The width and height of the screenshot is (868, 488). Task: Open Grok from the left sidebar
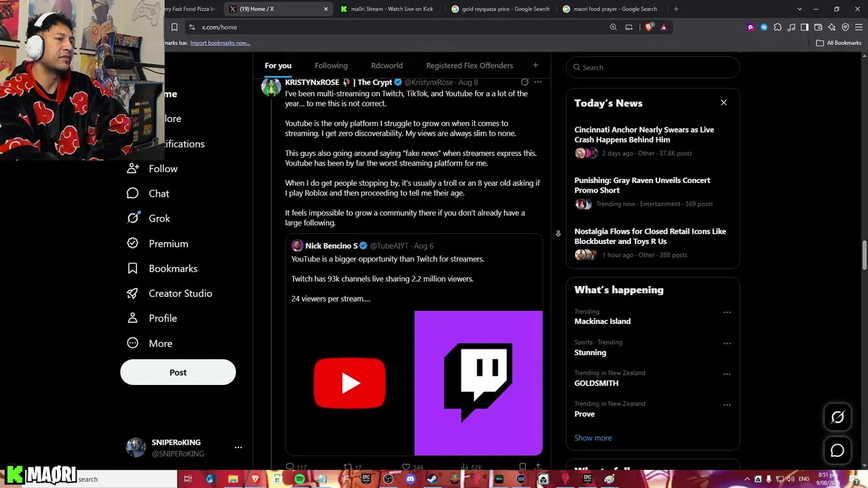(149, 218)
